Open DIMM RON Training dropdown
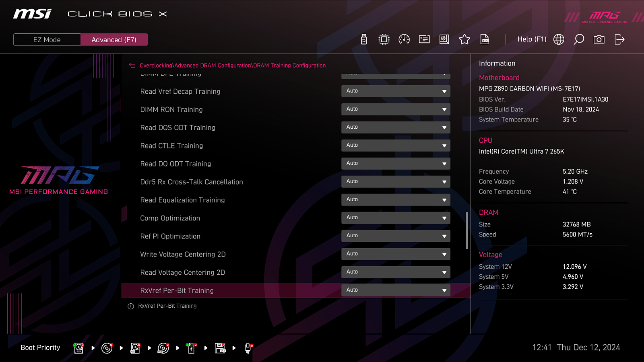644x362 pixels. pyautogui.click(x=396, y=109)
